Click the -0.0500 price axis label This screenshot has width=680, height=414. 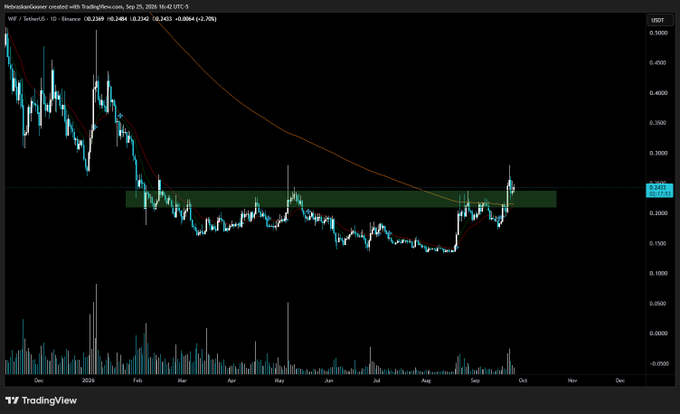(658, 364)
